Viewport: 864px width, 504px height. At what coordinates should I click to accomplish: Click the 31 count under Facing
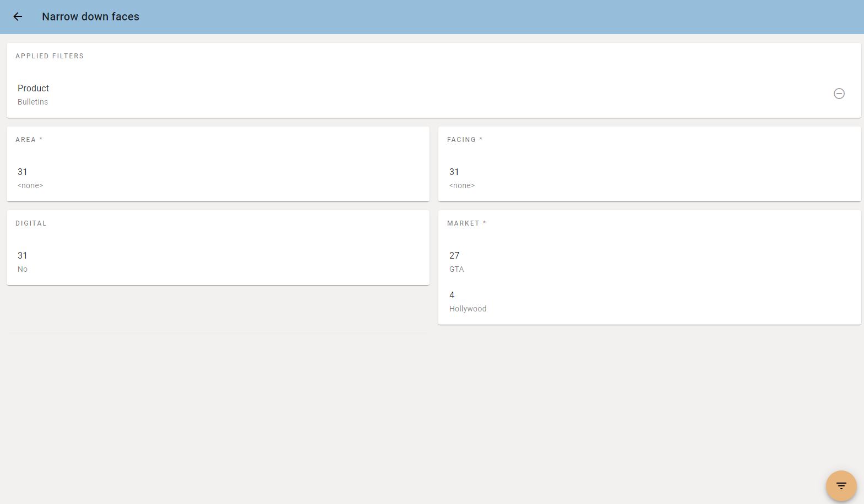[454, 172]
